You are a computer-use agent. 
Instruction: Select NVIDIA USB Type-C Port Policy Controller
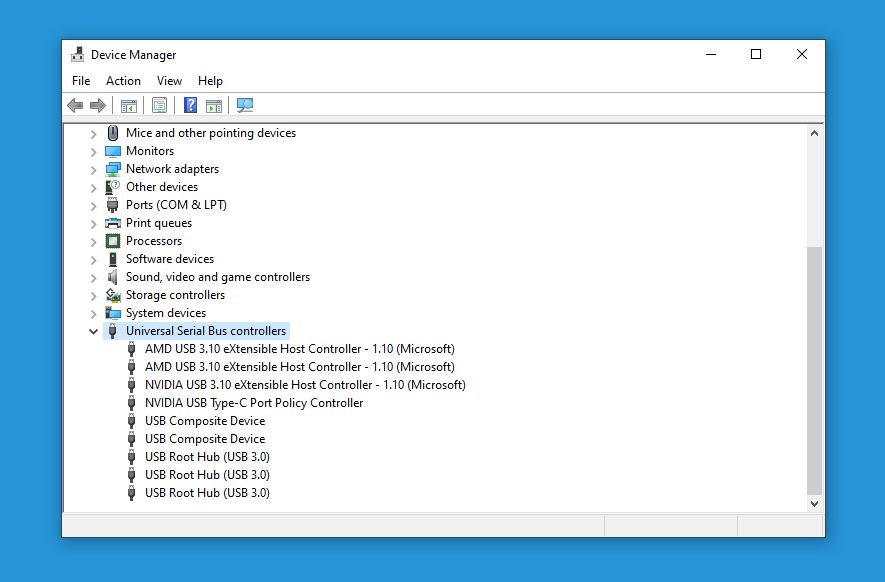(x=254, y=403)
